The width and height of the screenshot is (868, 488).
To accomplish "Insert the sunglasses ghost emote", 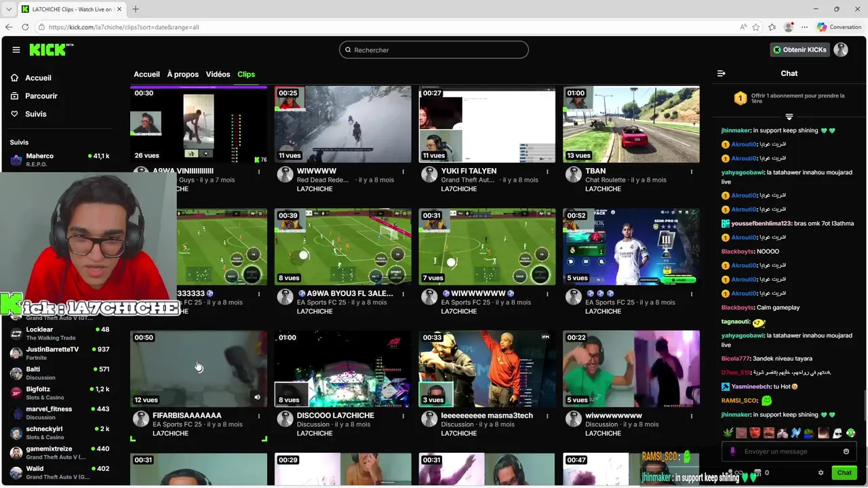I will [837, 433].
